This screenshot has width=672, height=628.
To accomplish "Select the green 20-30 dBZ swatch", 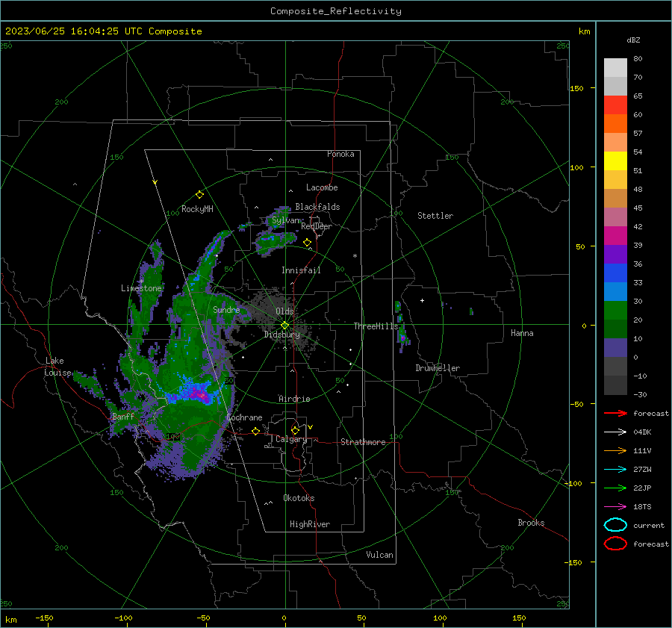I will pyautogui.click(x=615, y=311).
